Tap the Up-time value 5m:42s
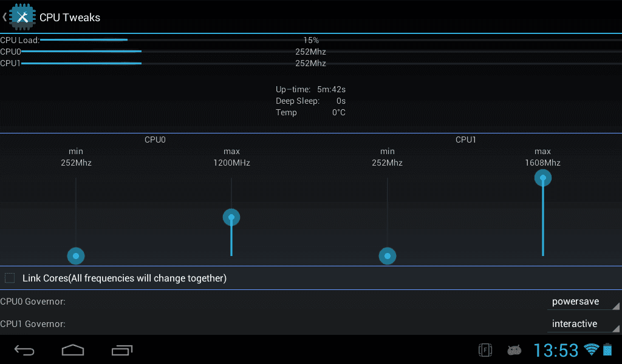Viewport: 622px width, 364px height. pos(331,89)
